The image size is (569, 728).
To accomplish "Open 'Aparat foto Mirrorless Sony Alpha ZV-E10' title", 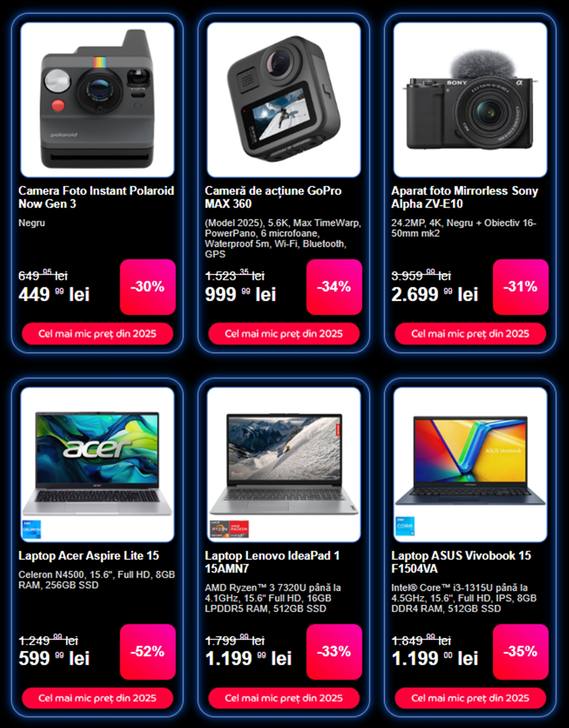I will click(x=465, y=197).
